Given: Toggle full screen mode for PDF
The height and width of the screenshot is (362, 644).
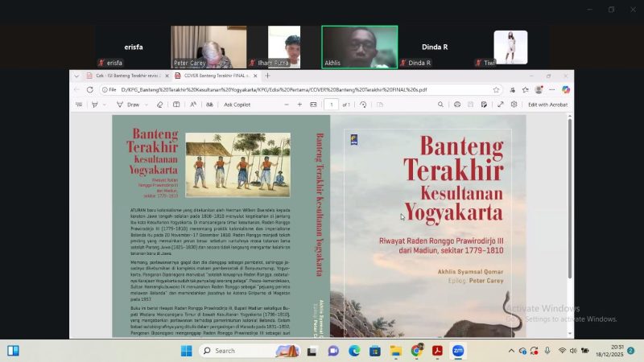Looking at the screenshot, I should (x=501, y=105).
